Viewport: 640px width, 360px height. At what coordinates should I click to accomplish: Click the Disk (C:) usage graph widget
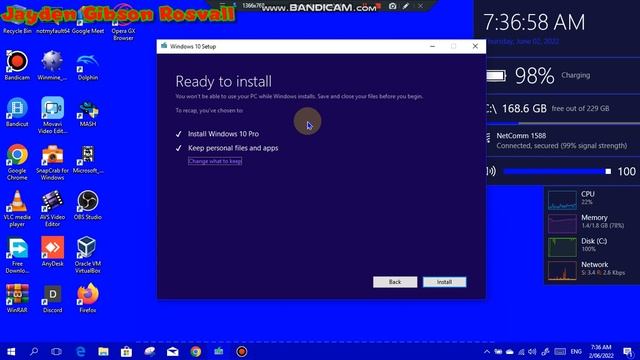coord(562,247)
